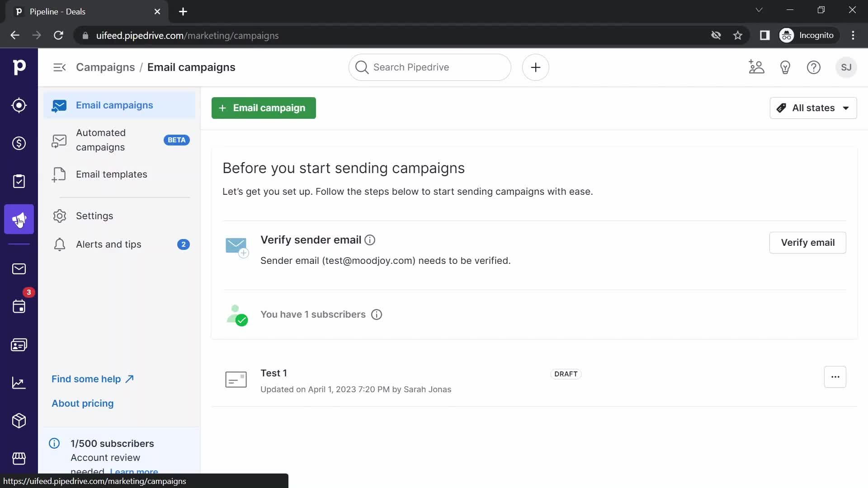Open SJ account avatar menu
Viewport: 868px width, 488px height.
pos(846,67)
